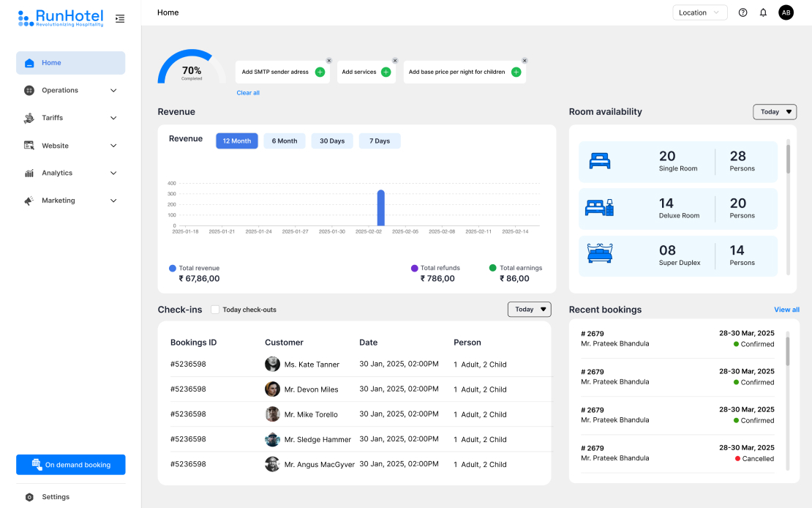Collapse the sidebar with the menu toggle icon
Viewport: 812px width, 508px height.
pyautogui.click(x=120, y=18)
